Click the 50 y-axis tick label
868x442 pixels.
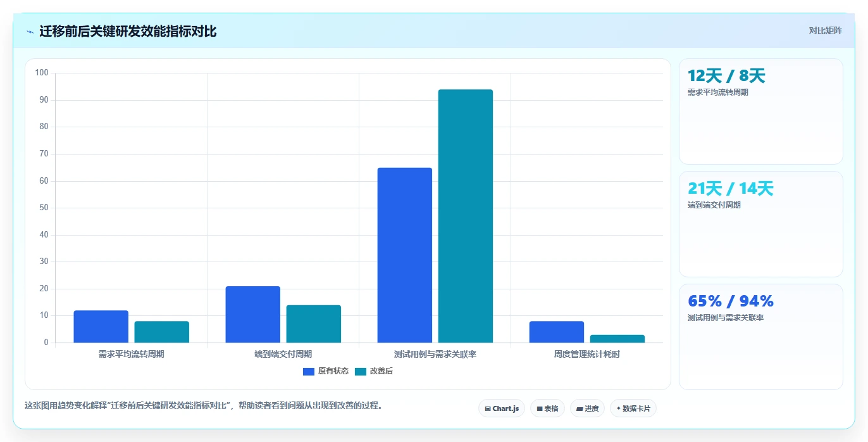[x=44, y=208]
